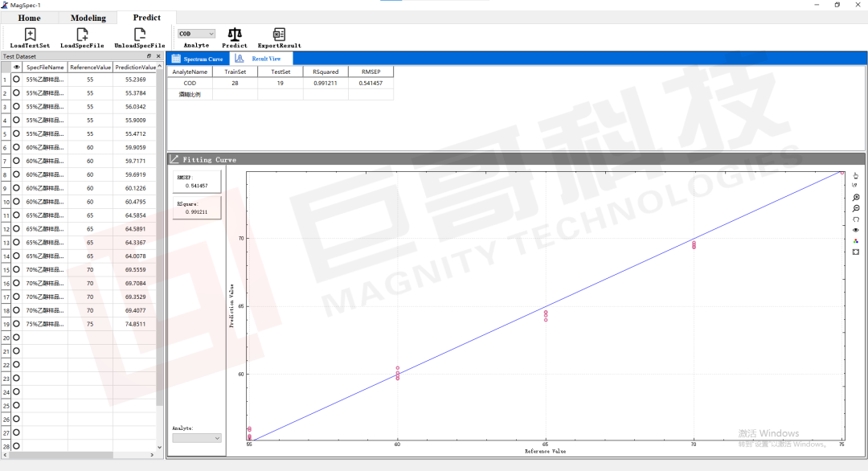Click the LoadSpecFile icon

pyautogui.click(x=82, y=35)
